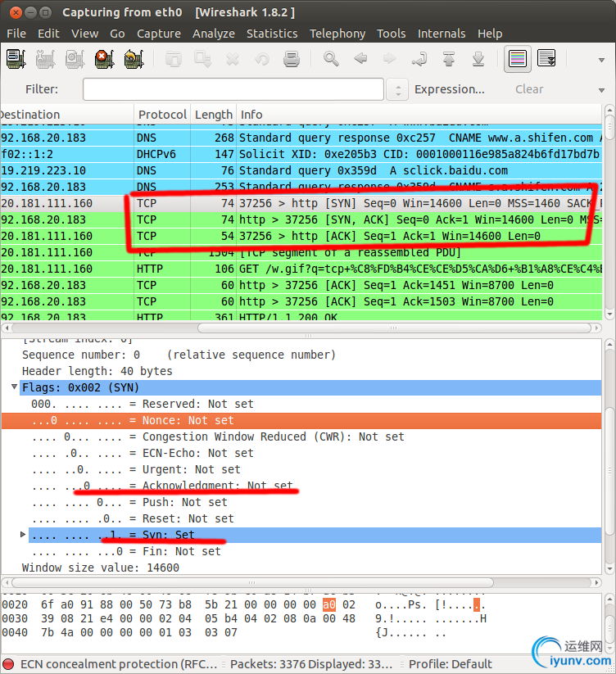Select the DHCPv6 Solicit XID packet row
The width and height of the screenshot is (616, 674).
301,154
